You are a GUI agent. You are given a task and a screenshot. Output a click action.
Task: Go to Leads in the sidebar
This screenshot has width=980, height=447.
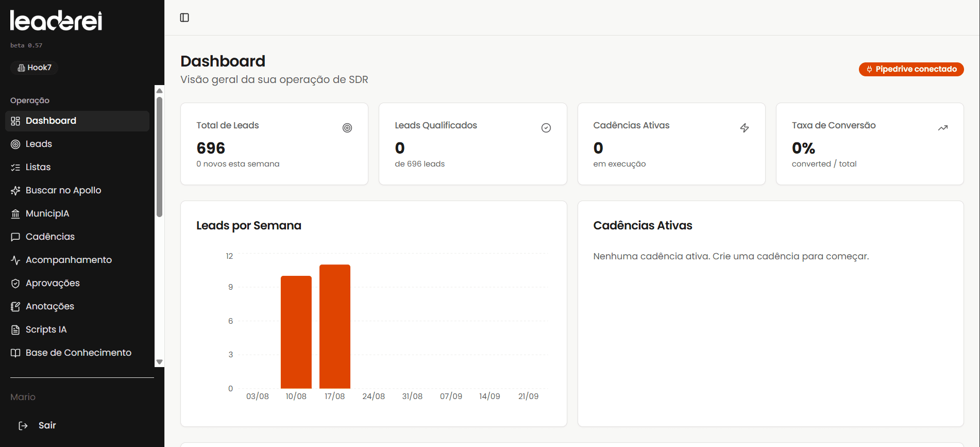click(77, 144)
